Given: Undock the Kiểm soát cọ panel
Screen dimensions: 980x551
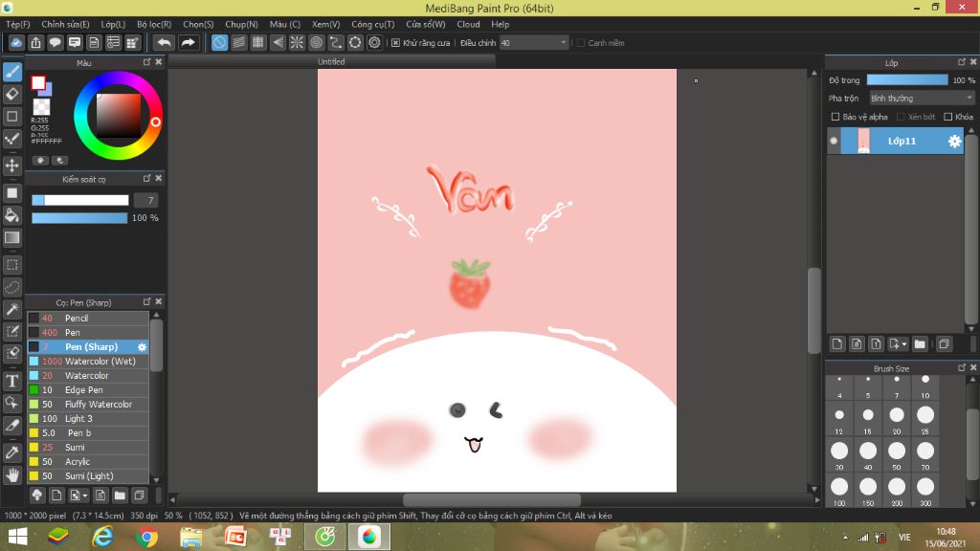Looking at the screenshot, I should (146, 178).
